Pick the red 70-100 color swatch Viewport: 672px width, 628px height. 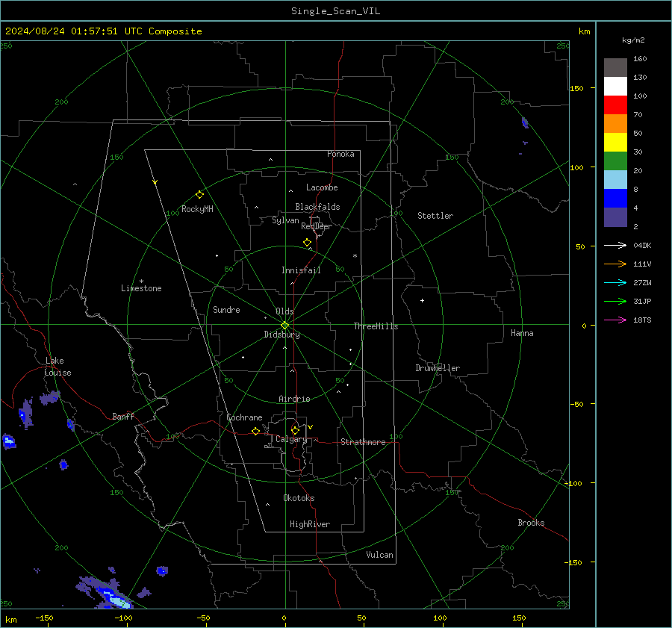(x=615, y=105)
